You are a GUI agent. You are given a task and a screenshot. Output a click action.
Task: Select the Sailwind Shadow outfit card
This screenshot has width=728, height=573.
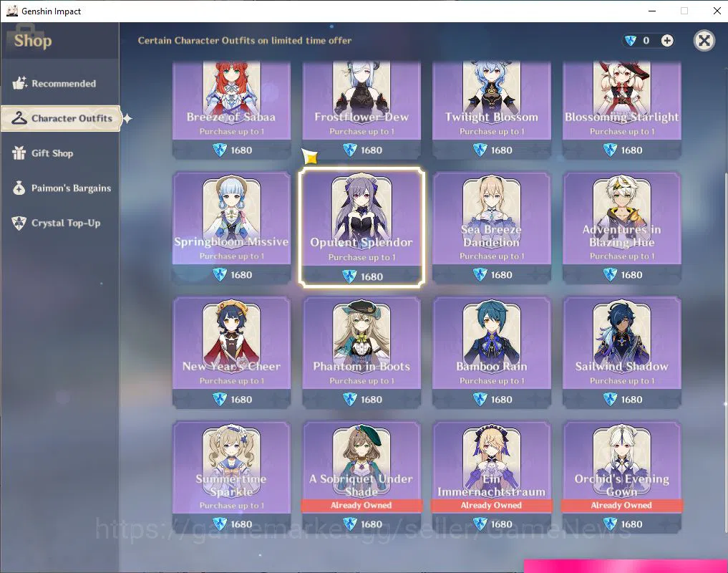tap(621, 352)
